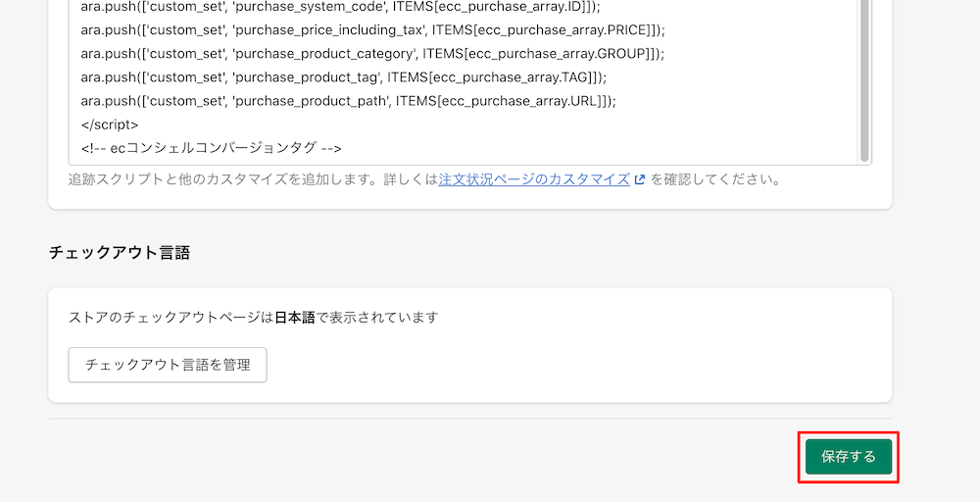Click the script textarea vertical scrollbar

point(864,81)
